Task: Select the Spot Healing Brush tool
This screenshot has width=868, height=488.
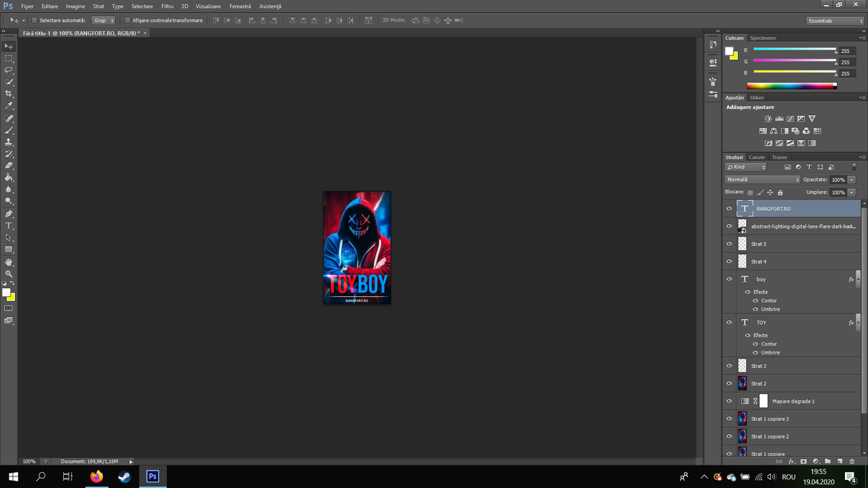Action: click(9, 119)
